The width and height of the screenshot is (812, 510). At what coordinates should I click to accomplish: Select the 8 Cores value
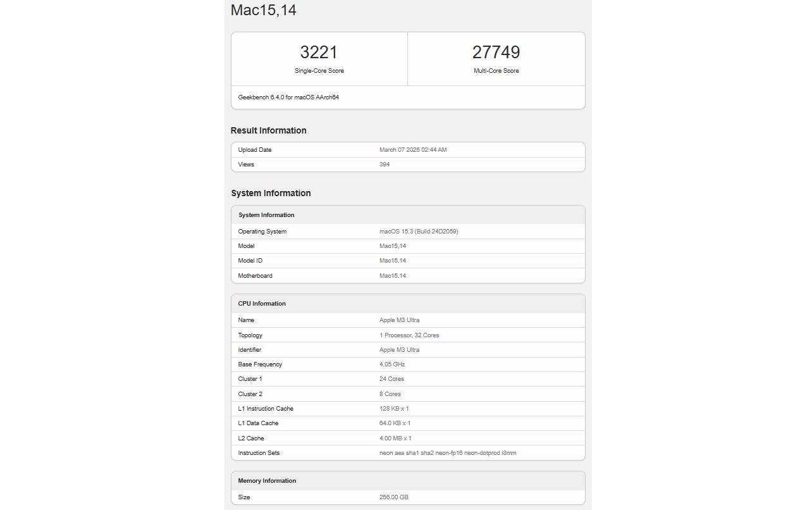click(390, 394)
